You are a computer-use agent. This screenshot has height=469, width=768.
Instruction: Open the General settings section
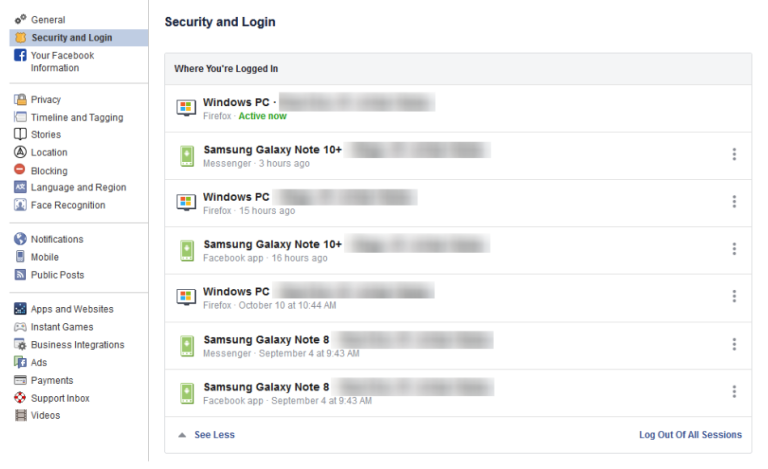[x=48, y=20]
